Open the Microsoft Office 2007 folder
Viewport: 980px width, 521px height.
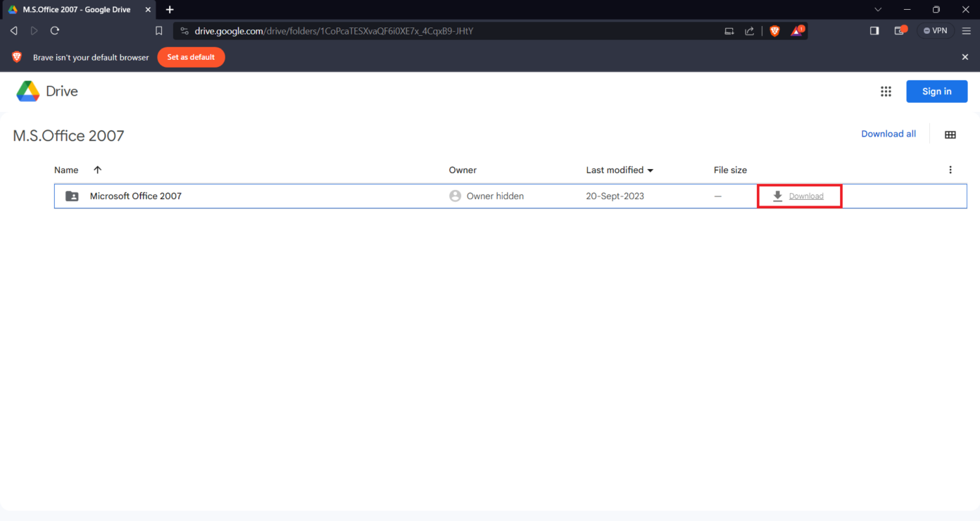click(x=136, y=196)
